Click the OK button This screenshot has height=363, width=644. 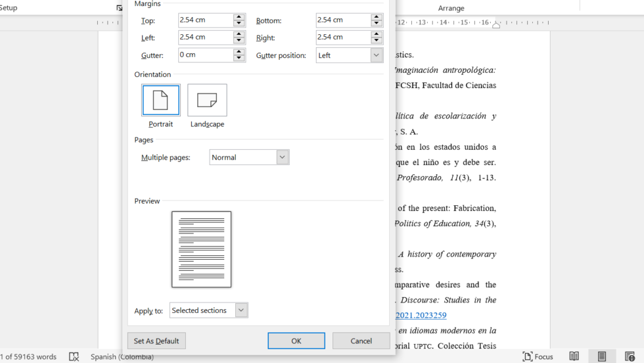click(296, 341)
